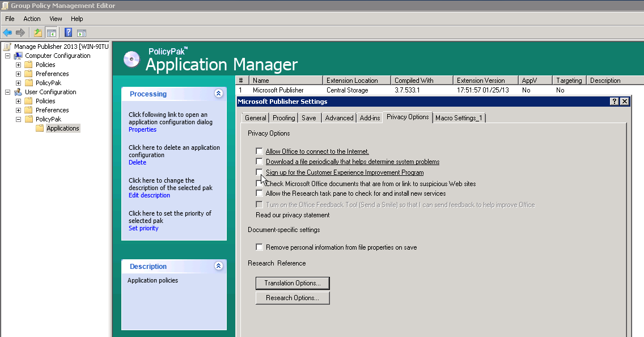Open the Help menu

pyautogui.click(x=77, y=19)
